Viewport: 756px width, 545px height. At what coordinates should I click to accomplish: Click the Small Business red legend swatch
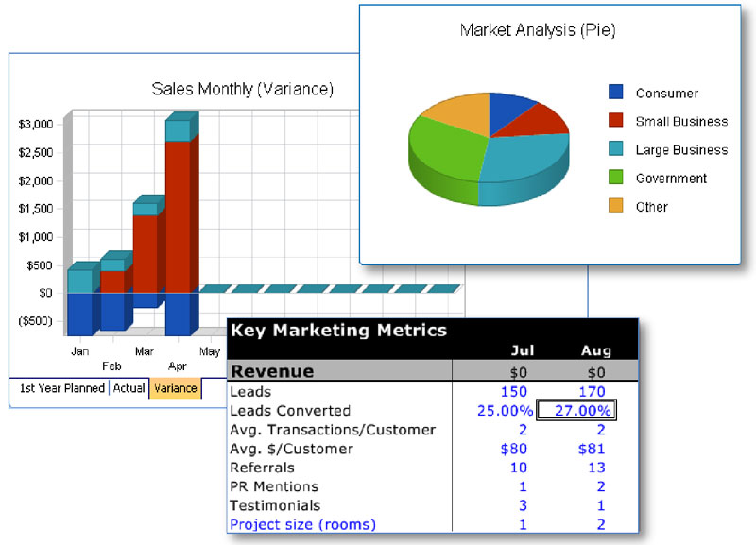616,121
